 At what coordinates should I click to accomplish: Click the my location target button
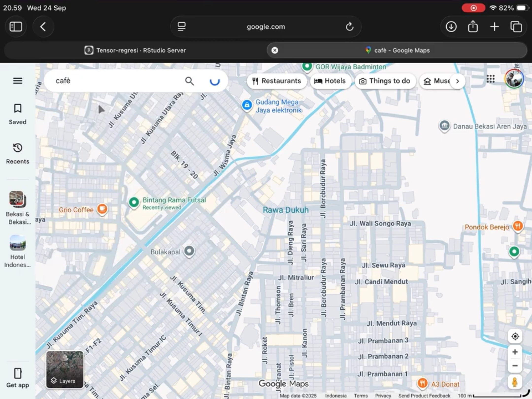(515, 336)
